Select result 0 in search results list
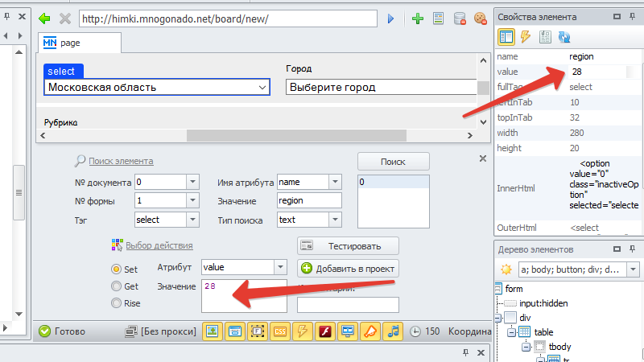The image size is (644, 362). (394, 182)
